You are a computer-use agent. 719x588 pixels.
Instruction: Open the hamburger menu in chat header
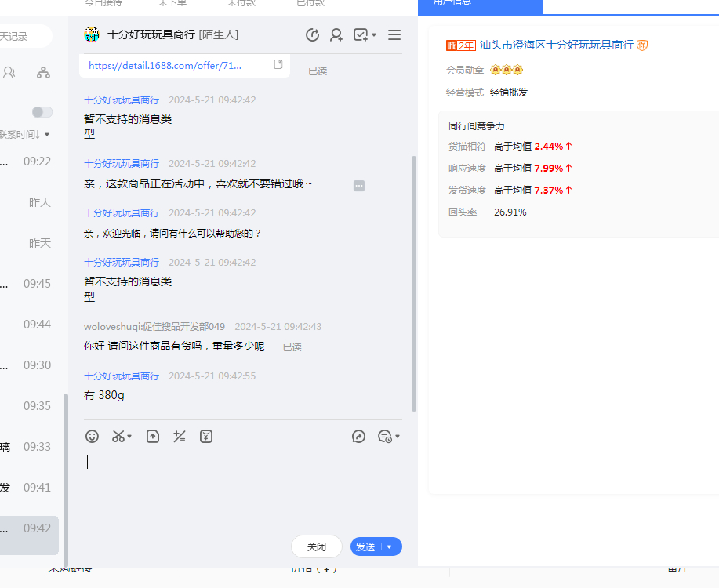pos(394,35)
